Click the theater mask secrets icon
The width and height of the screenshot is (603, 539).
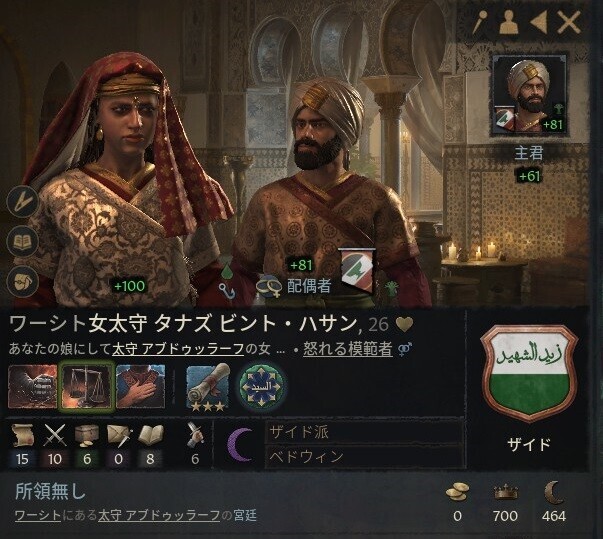[x=22, y=282]
